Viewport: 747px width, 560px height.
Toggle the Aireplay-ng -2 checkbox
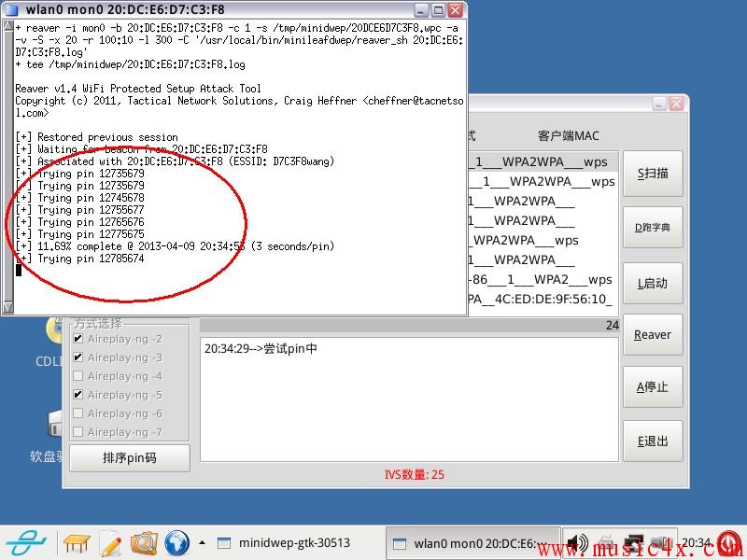78,339
